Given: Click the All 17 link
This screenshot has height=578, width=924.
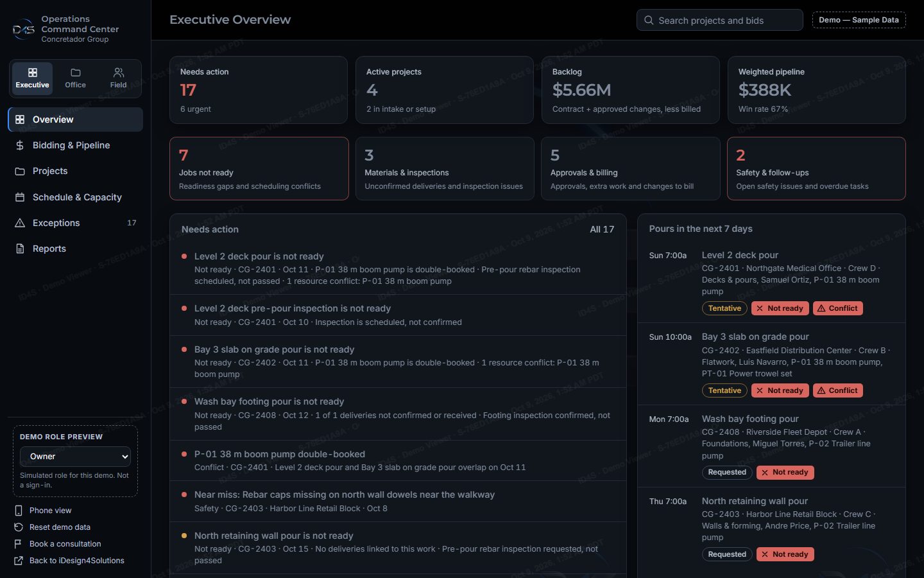Looking at the screenshot, I should point(602,229).
